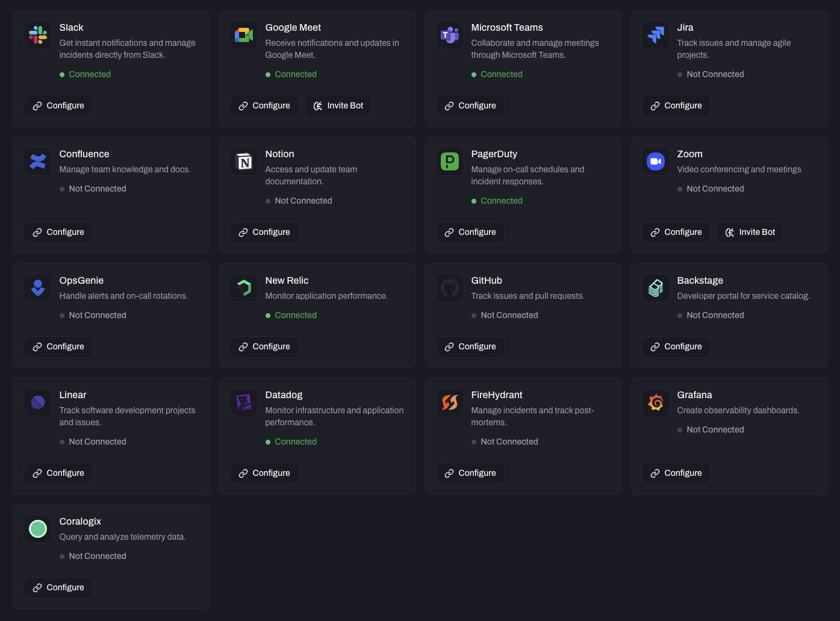Configure the Grafana integration

[676, 473]
